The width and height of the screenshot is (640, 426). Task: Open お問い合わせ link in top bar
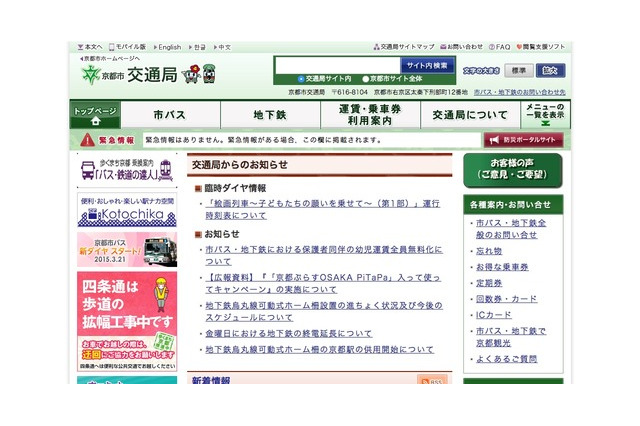[x=461, y=47]
